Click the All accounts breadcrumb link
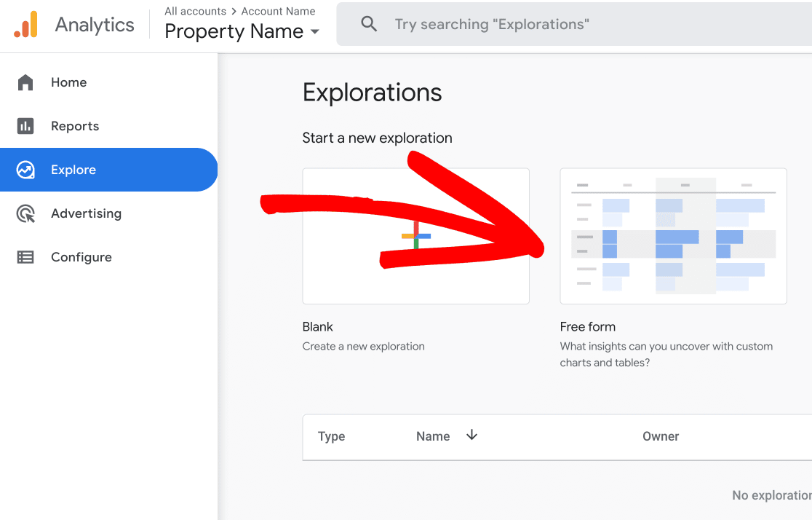 (x=195, y=11)
